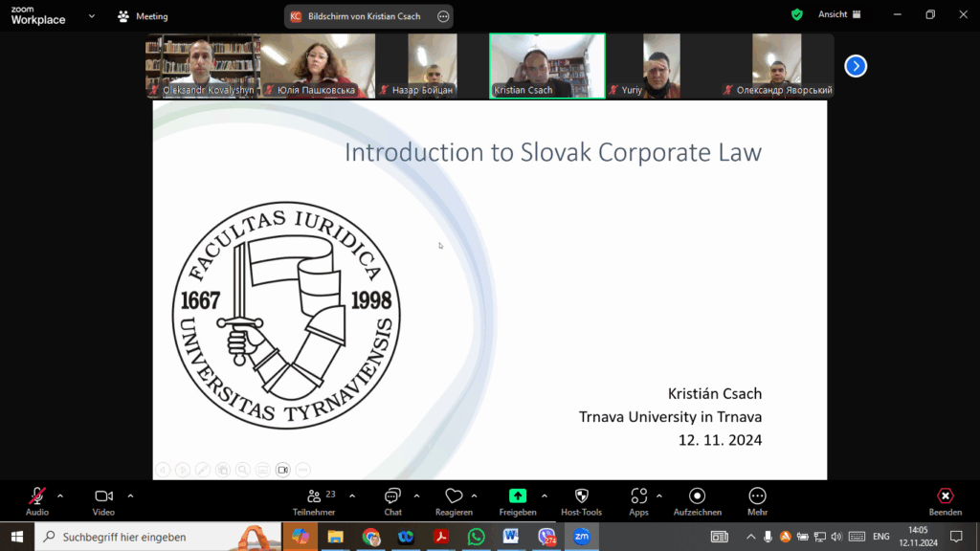Expand audio settings arrow next to Audio
Screen dimensions: 980x551
pos(60,496)
